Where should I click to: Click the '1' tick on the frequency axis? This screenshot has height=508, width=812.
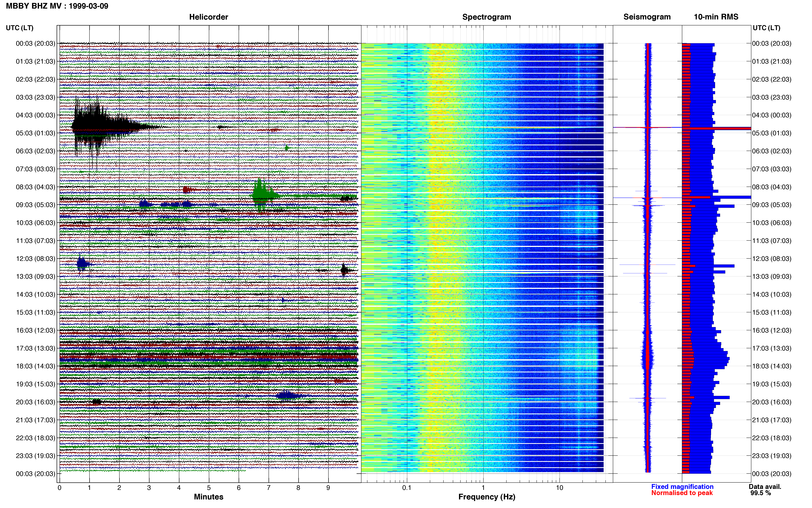[483, 488]
